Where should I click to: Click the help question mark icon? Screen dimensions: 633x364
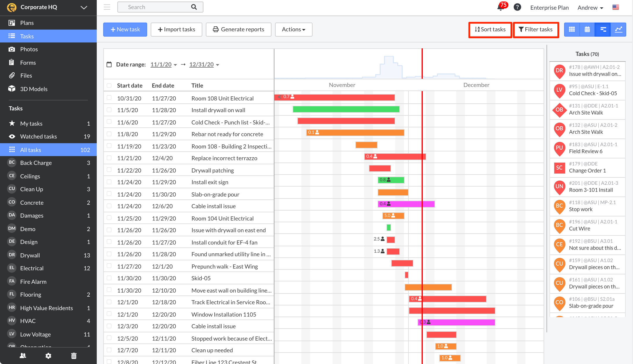click(x=517, y=7)
